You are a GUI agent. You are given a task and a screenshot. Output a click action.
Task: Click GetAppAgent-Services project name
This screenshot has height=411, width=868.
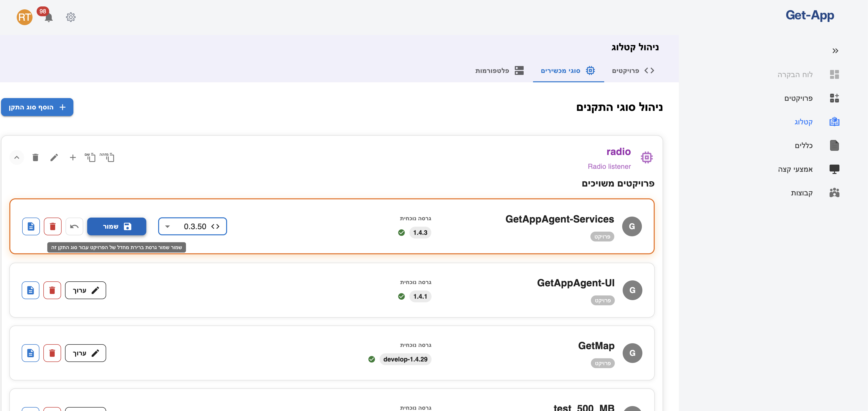(x=559, y=219)
